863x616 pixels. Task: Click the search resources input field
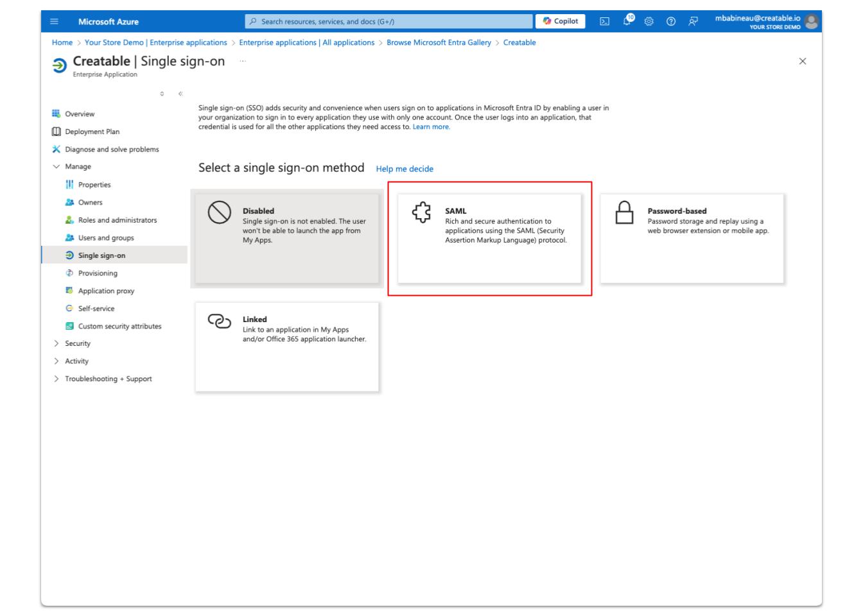coord(389,21)
